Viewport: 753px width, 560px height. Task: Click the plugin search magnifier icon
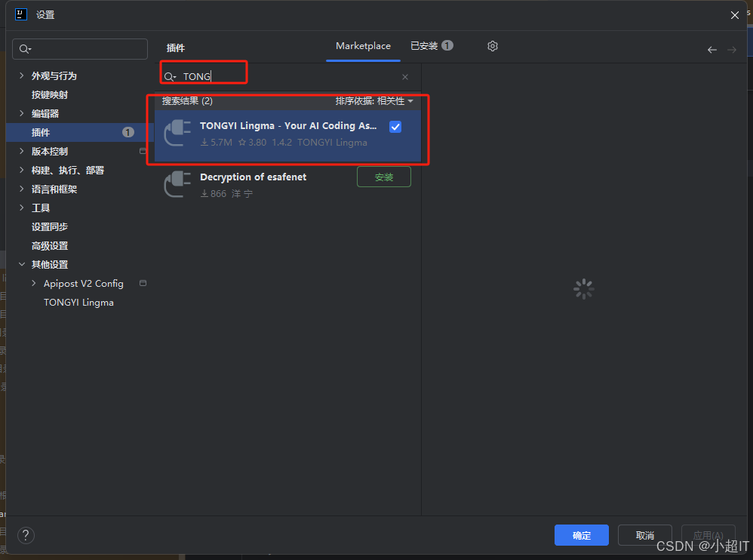[x=170, y=77]
